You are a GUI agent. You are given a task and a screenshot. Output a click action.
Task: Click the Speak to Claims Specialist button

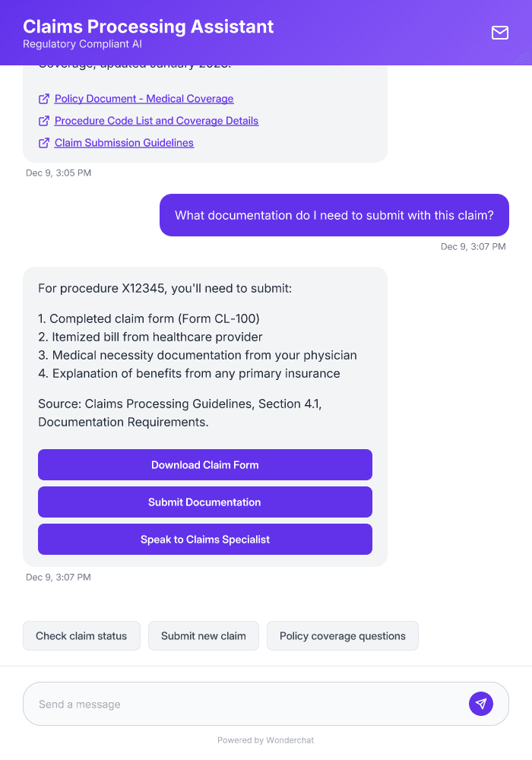(204, 539)
